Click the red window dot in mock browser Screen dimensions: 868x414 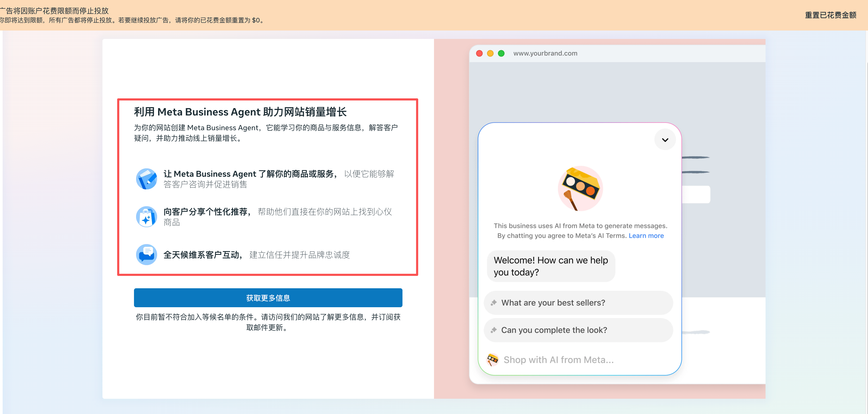pyautogui.click(x=479, y=53)
